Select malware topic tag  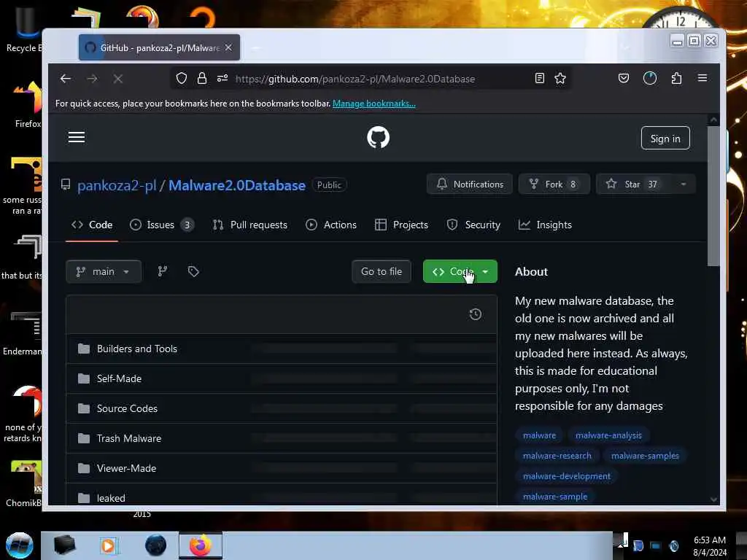pos(539,435)
